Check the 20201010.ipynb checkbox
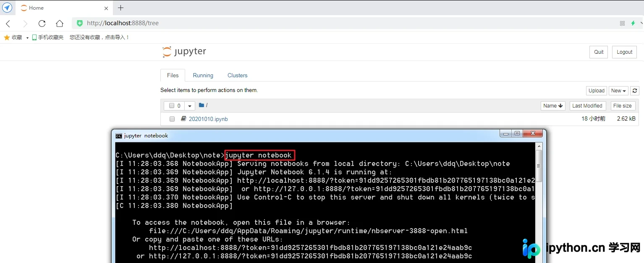Screen dimensions: 644x263 pyautogui.click(x=172, y=119)
